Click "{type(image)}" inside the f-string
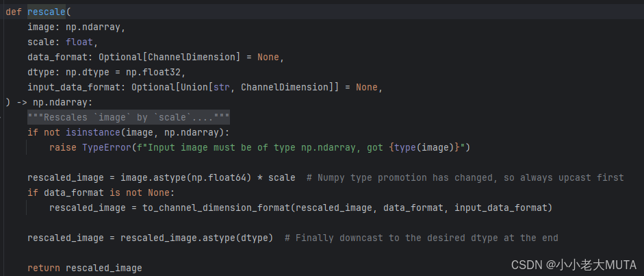 [424, 147]
